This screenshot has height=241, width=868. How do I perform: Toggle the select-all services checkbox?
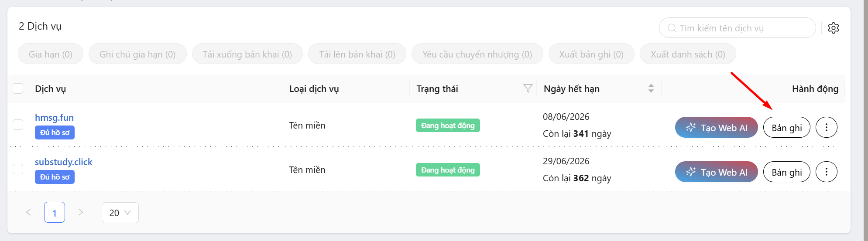pos(18,88)
